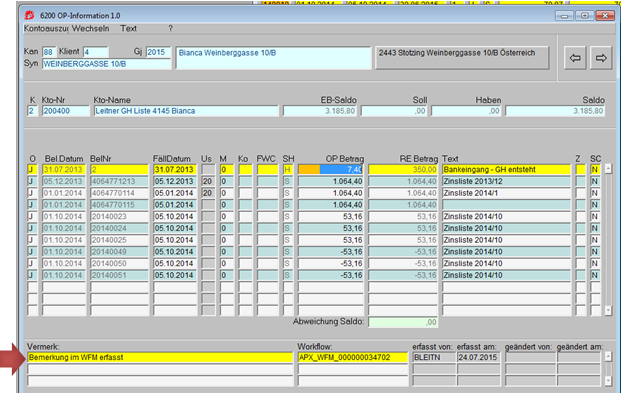Click the address button 2443 Stotzing Weinberggasse

(x=462, y=58)
